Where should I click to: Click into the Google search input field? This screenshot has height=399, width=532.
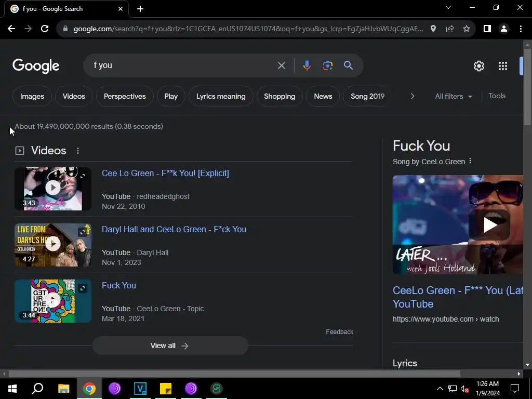point(183,65)
